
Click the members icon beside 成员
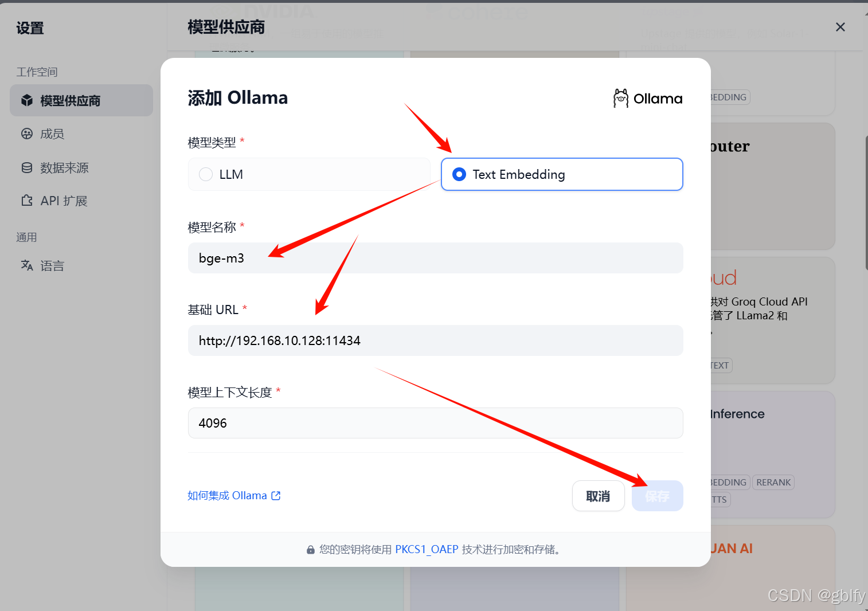coord(27,134)
